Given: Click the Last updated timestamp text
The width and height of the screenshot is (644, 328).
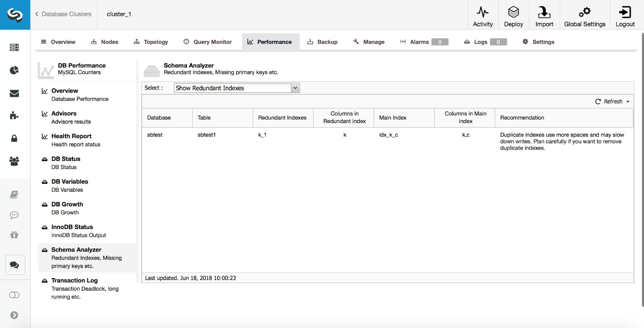Looking at the screenshot, I should point(190,278).
